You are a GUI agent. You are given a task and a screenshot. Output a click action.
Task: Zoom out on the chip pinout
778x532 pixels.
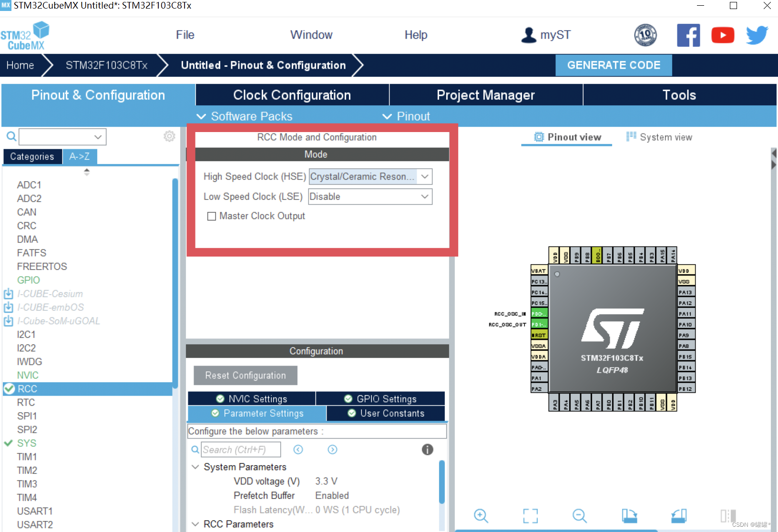coord(580,516)
